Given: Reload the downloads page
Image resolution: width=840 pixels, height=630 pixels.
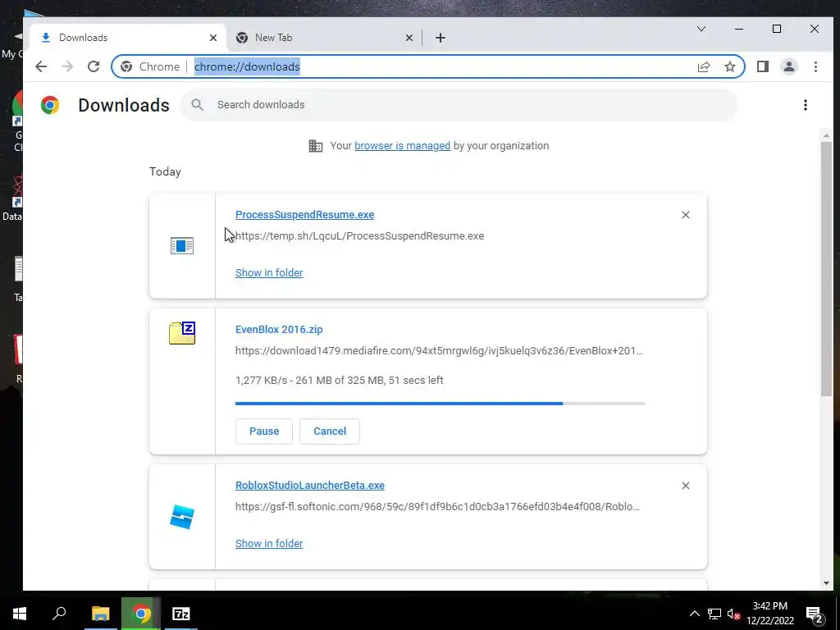Looking at the screenshot, I should click(94, 66).
